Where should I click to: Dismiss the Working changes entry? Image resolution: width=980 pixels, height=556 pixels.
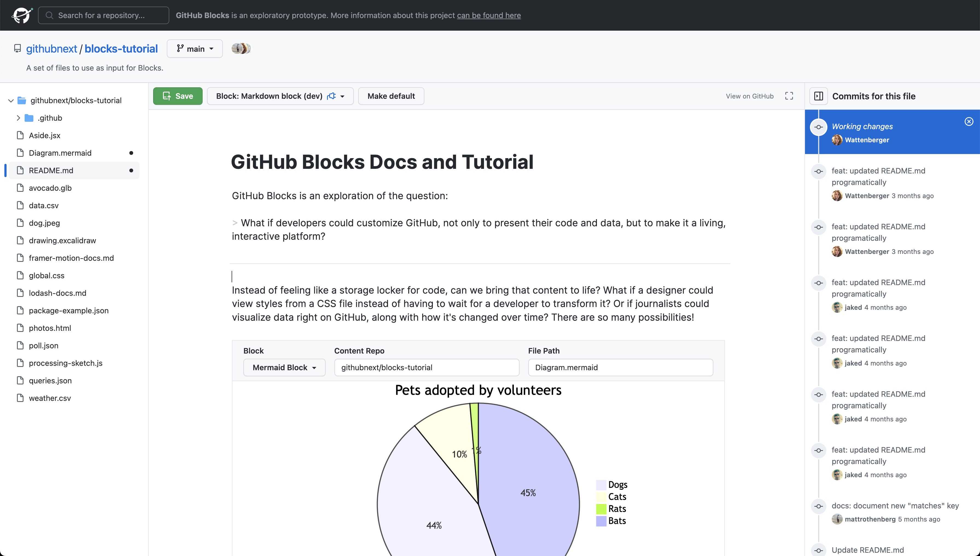point(969,121)
